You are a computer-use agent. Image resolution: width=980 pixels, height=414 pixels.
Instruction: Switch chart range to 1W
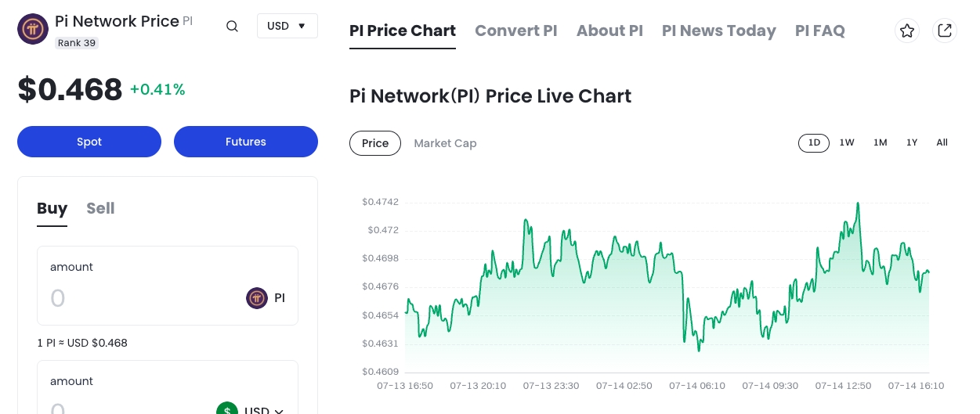[847, 142]
